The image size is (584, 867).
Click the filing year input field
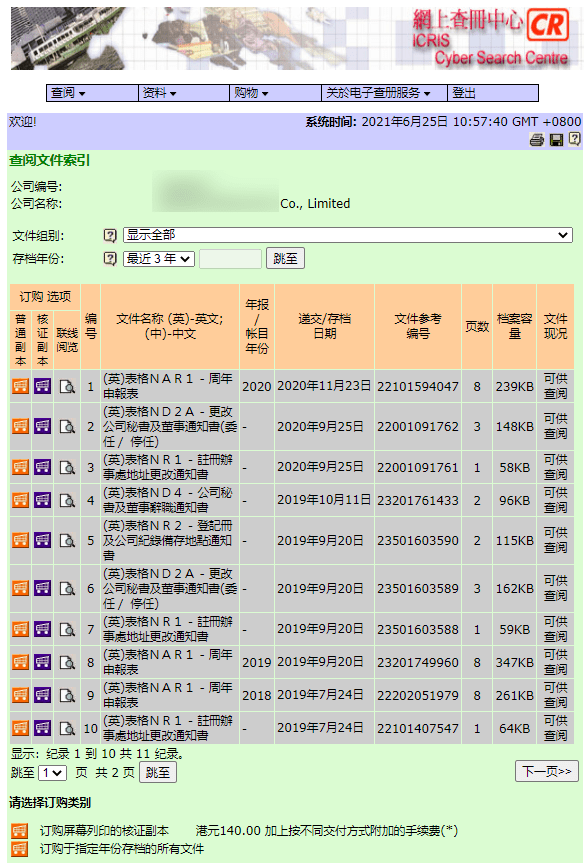pos(230,259)
